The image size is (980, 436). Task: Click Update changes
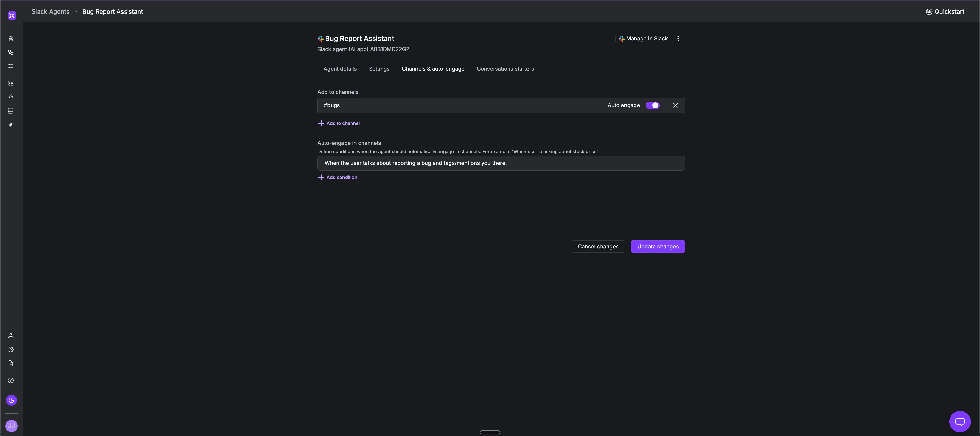click(658, 247)
